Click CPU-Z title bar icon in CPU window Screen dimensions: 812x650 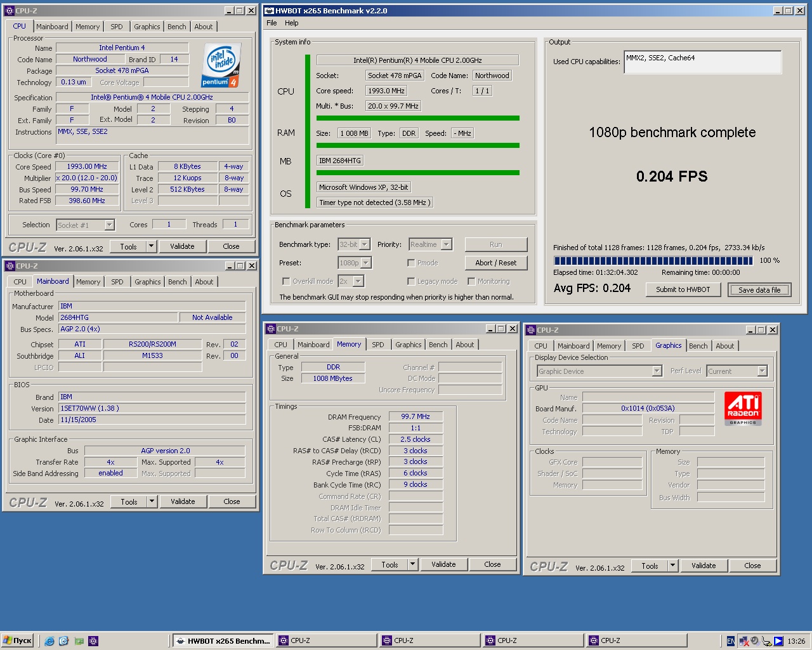coord(10,11)
